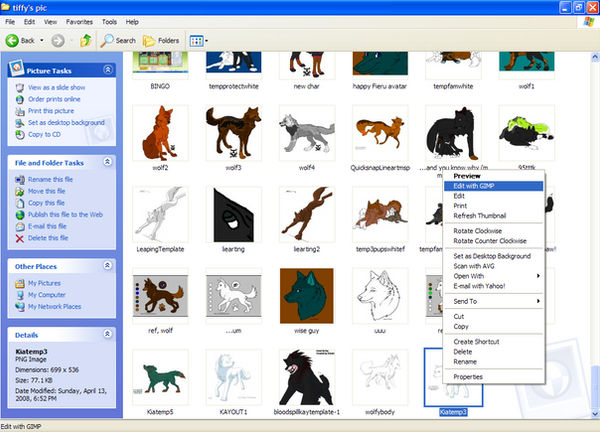Collapse the Details panel
This screenshot has height=432, width=600.
(108, 334)
